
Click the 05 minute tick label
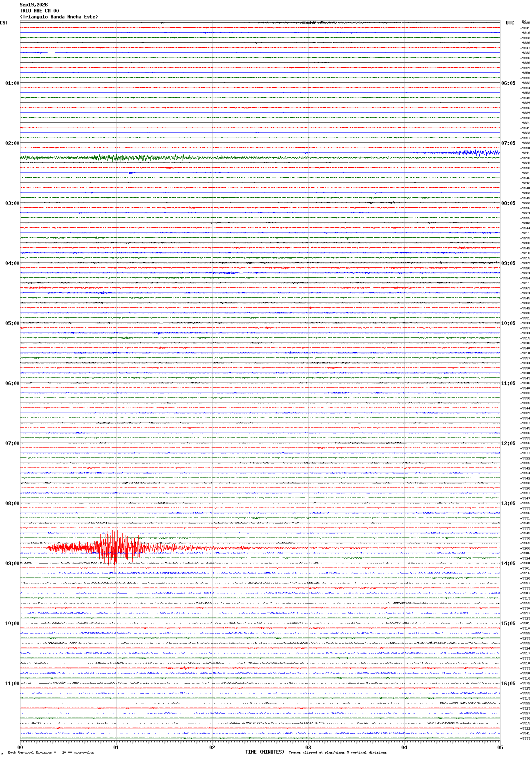(x=500, y=747)
